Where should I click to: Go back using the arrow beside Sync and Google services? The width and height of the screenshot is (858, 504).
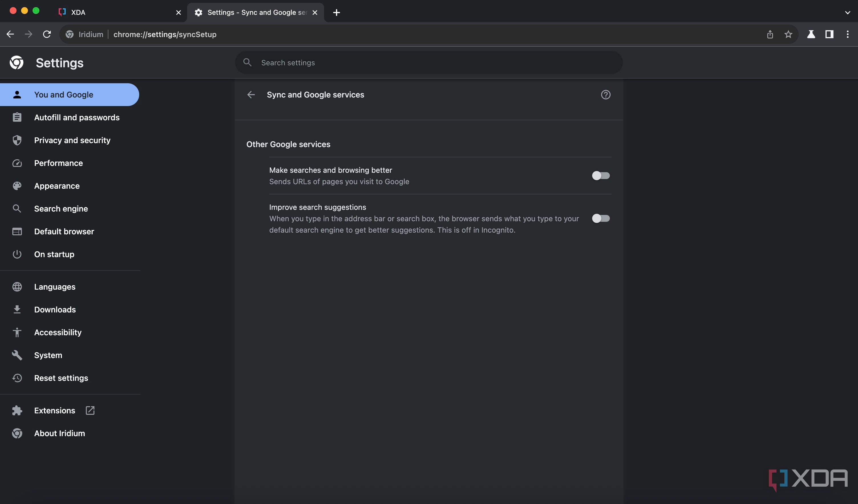[251, 95]
